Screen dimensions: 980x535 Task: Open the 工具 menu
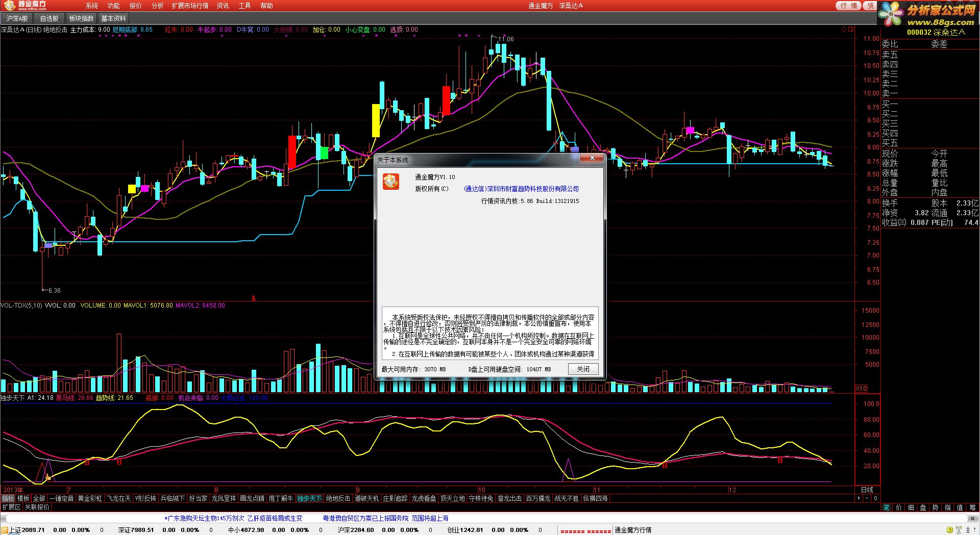coord(244,6)
